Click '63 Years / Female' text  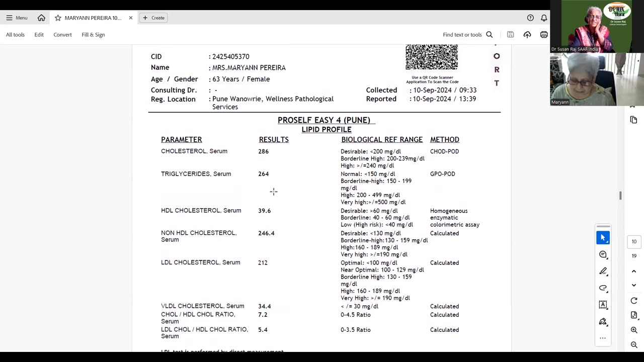pos(241,79)
